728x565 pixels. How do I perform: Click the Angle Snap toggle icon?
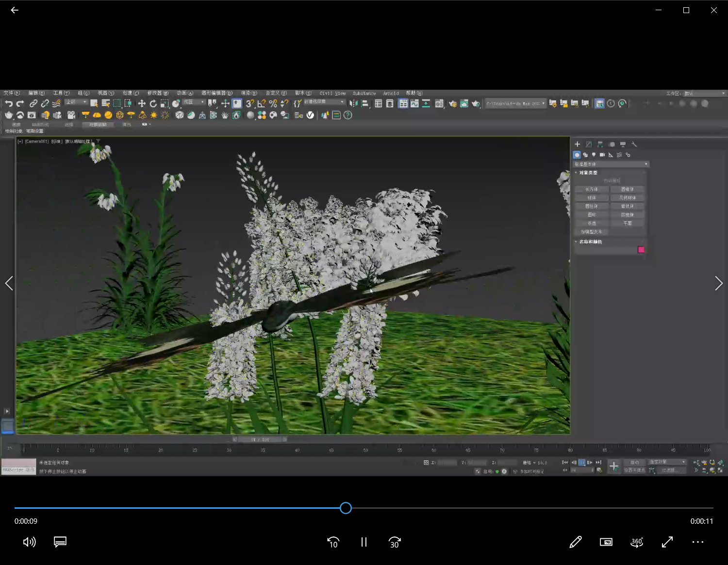coord(262,103)
